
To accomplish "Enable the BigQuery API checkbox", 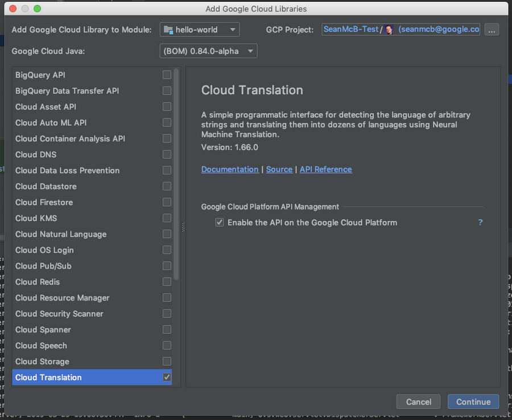I will [x=167, y=75].
